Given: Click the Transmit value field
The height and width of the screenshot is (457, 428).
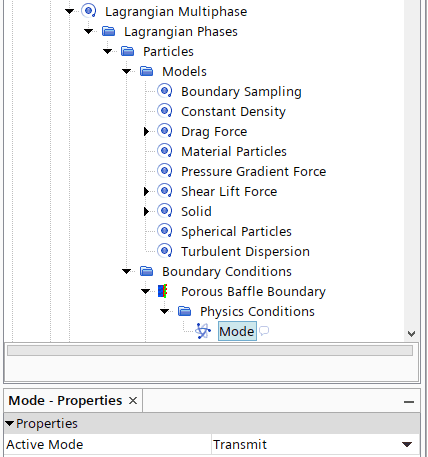Looking at the screenshot, I should coord(315,444).
